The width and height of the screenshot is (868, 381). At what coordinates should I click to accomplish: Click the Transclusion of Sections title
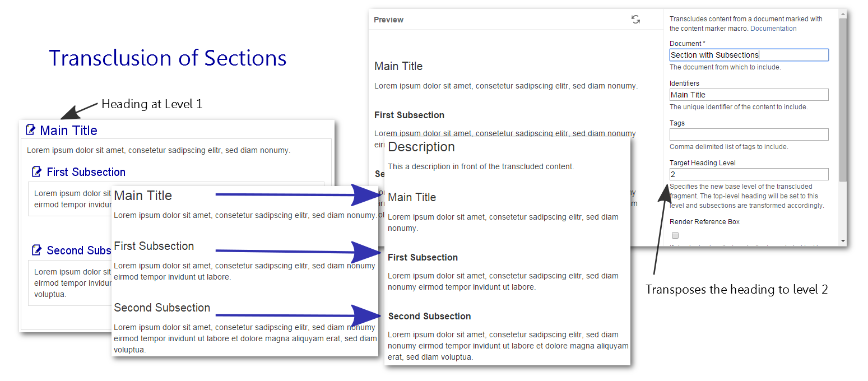pos(168,58)
